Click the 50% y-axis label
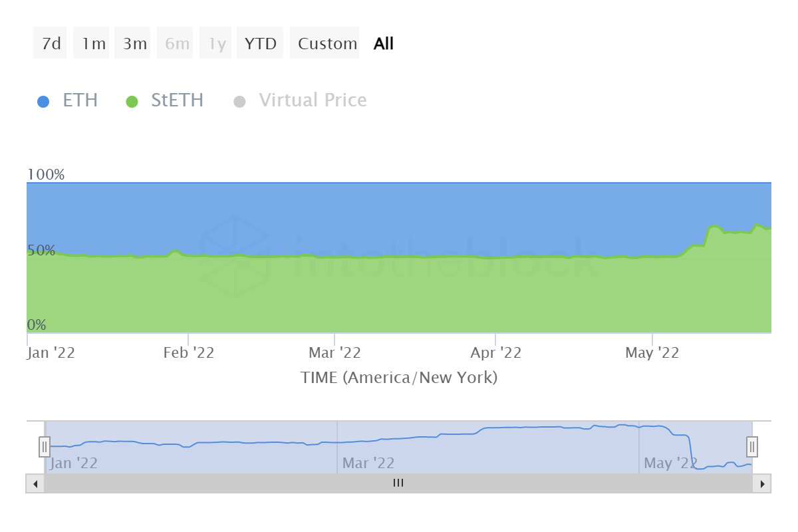This screenshot has height=532, width=798. pyautogui.click(x=41, y=251)
